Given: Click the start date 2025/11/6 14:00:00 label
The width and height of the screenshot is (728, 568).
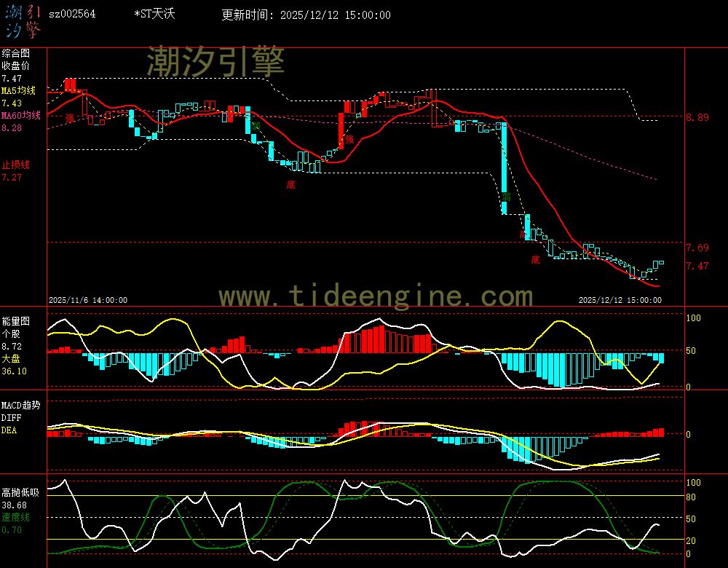Looking at the screenshot, I should coord(87,300).
